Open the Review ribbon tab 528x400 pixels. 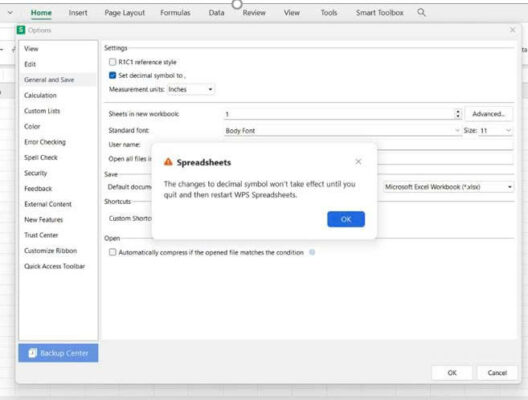[x=254, y=13]
